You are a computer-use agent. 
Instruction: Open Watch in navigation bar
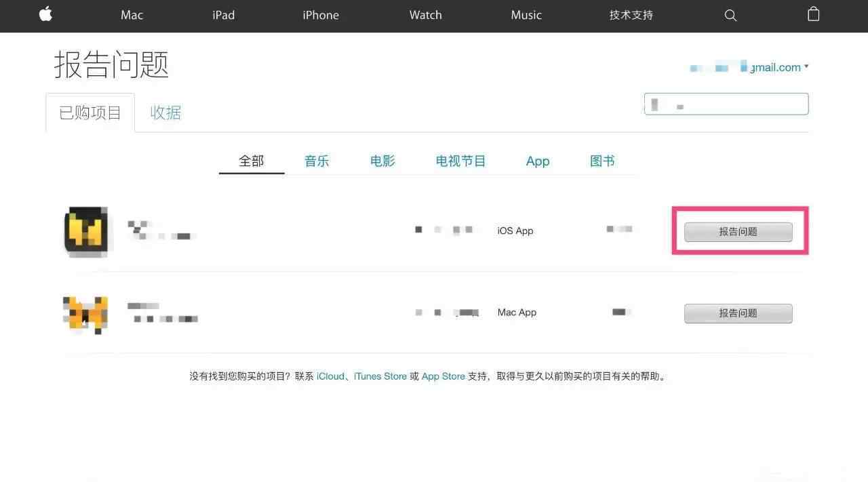click(x=426, y=15)
